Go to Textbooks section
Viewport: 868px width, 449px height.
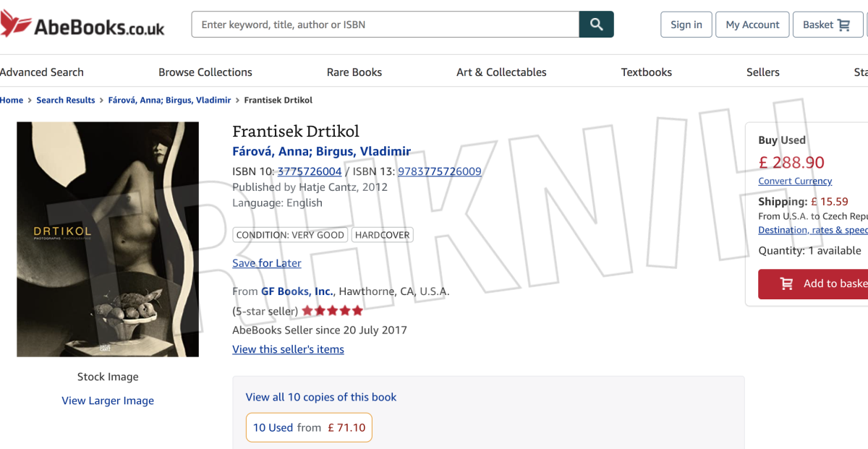[x=647, y=72]
